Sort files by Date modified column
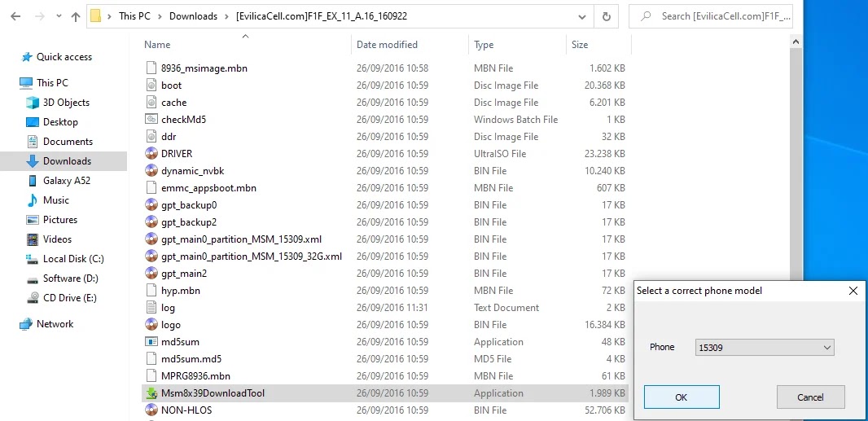 pos(387,45)
